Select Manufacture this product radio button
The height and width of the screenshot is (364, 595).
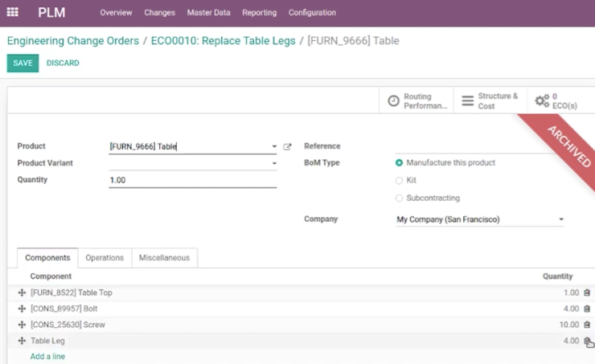[399, 162]
